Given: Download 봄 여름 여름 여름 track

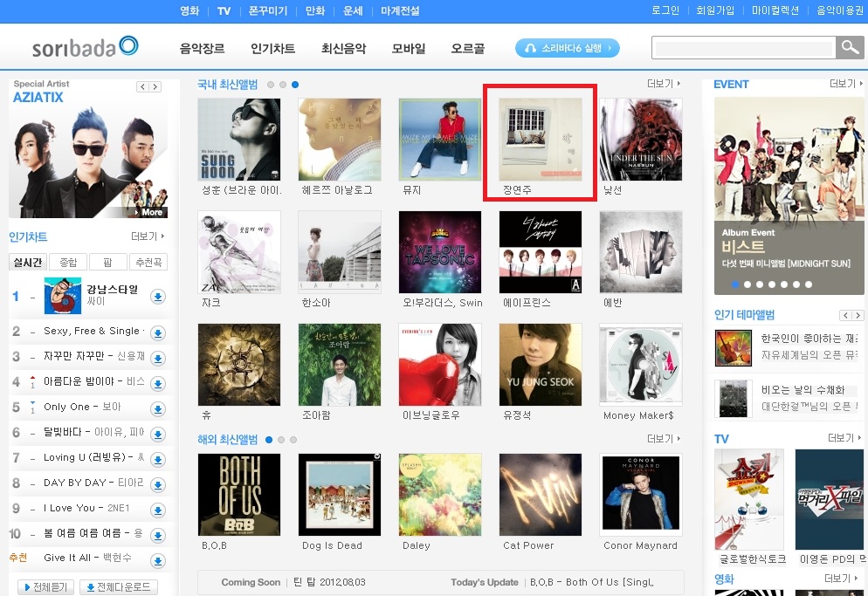Looking at the screenshot, I should [158, 536].
